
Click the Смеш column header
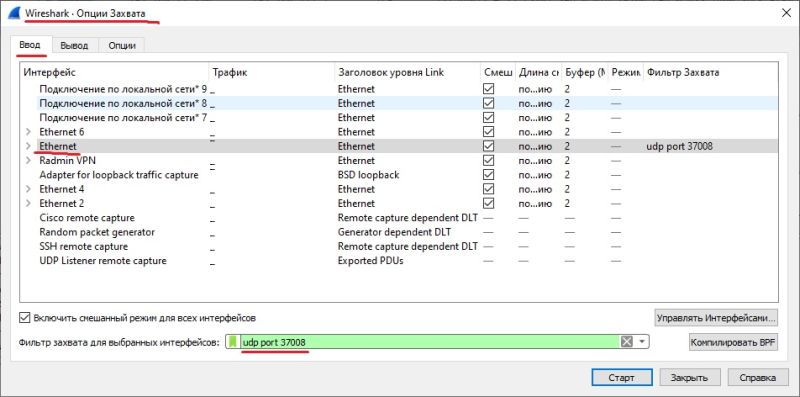pyautogui.click(x=498, y=72)
